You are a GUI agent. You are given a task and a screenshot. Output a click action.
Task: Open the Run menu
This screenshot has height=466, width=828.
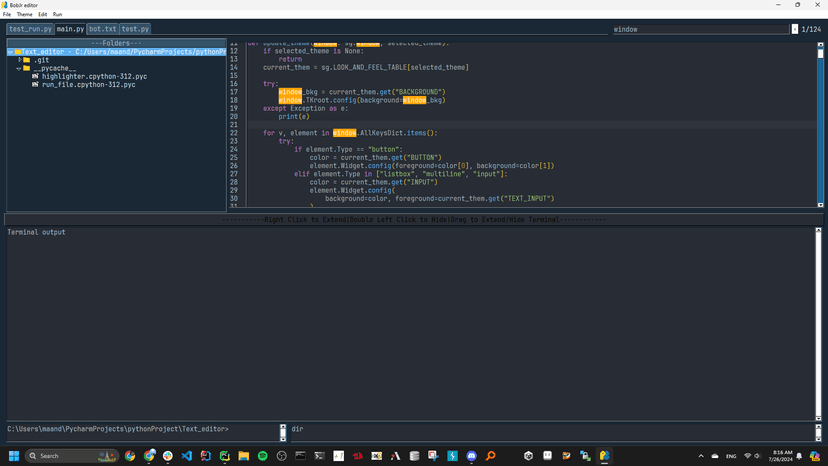click(x=57, y=15)
